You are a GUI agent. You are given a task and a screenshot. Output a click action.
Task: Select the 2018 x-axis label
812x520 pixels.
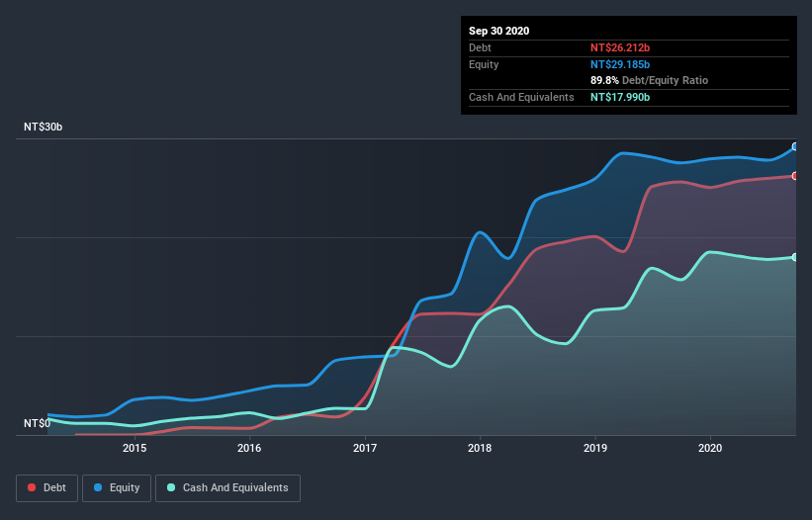tap(480, 448)
